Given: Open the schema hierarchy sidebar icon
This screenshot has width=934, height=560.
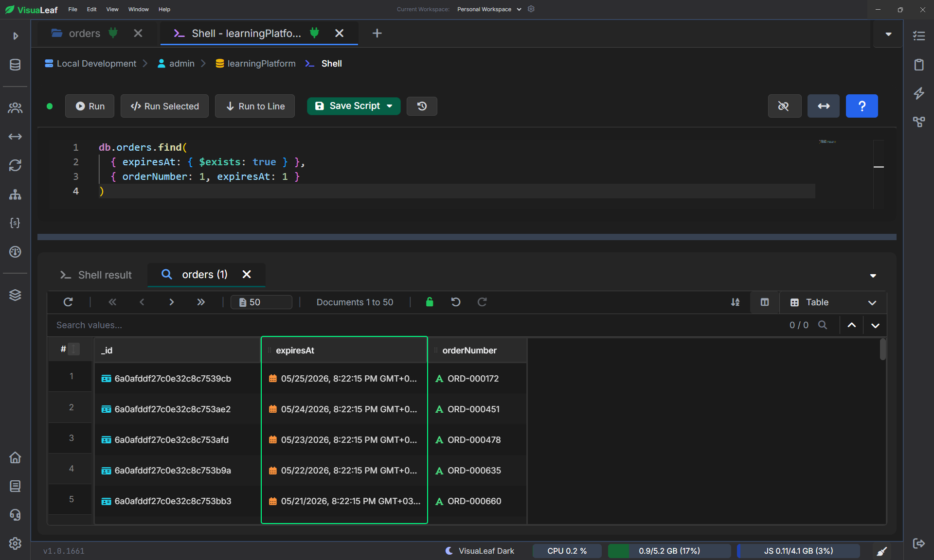Looking at the screenshot, I should (15, 194).
